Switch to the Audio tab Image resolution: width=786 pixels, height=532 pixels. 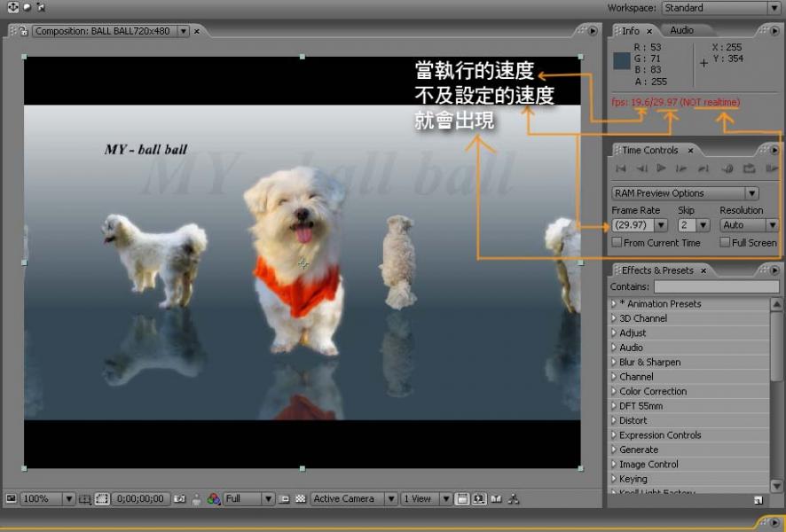click(x=681, y=30)
